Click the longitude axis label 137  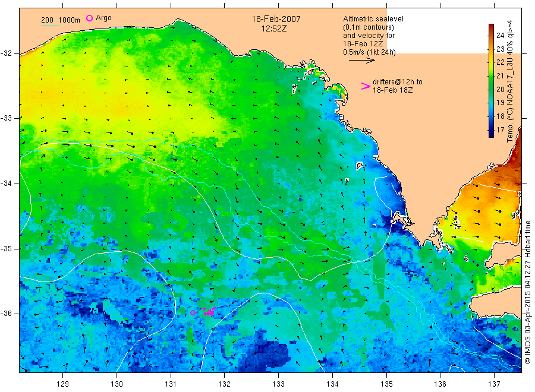[494, 384]
